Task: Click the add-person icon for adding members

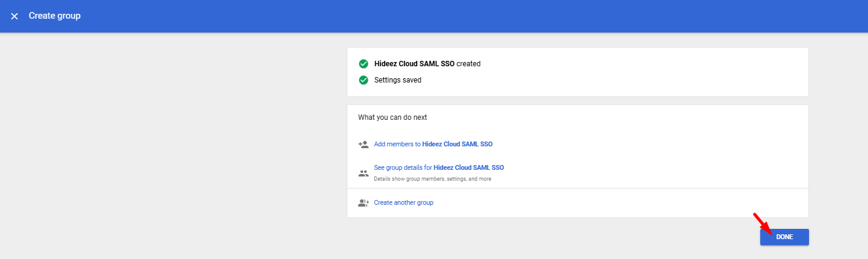Action: point(363,145)
